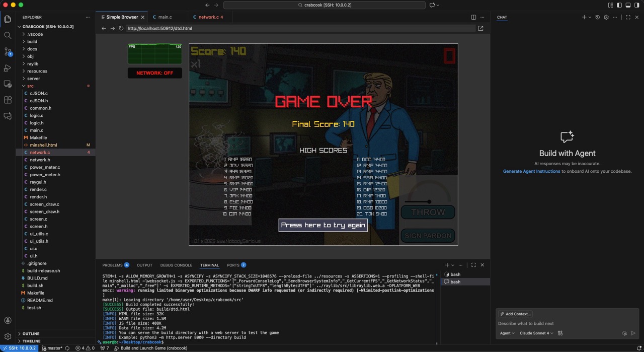Click the SIGN PARDON game button

[428, 236]
